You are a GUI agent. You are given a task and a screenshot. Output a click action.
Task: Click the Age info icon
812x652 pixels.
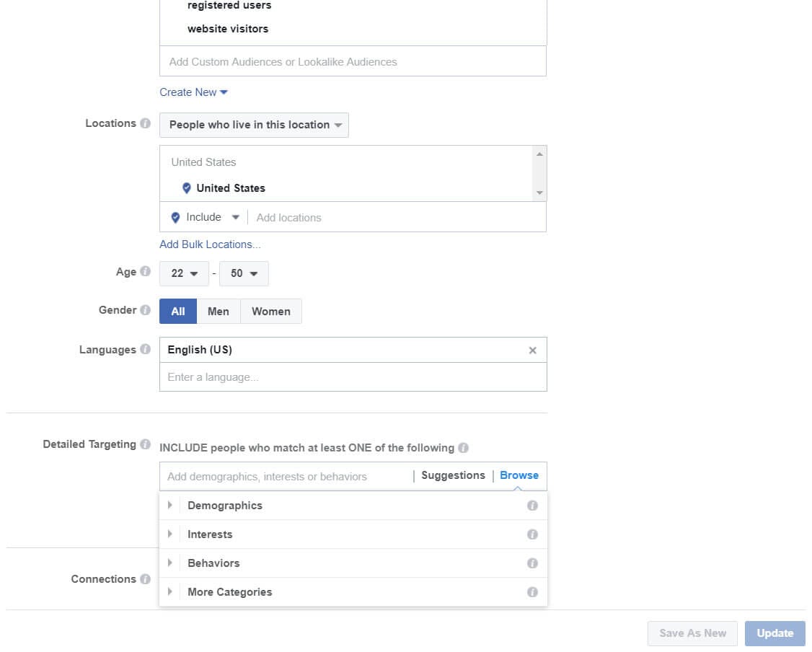pos(146,271)
